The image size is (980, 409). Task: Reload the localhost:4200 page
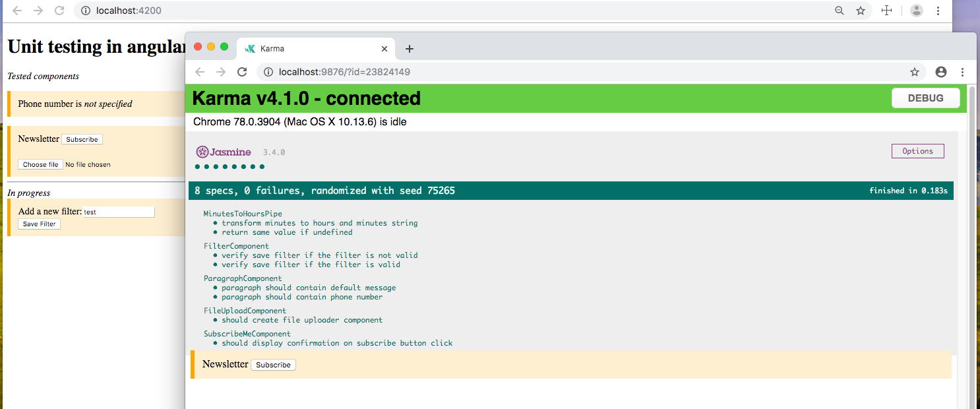[x=59, y=11]
